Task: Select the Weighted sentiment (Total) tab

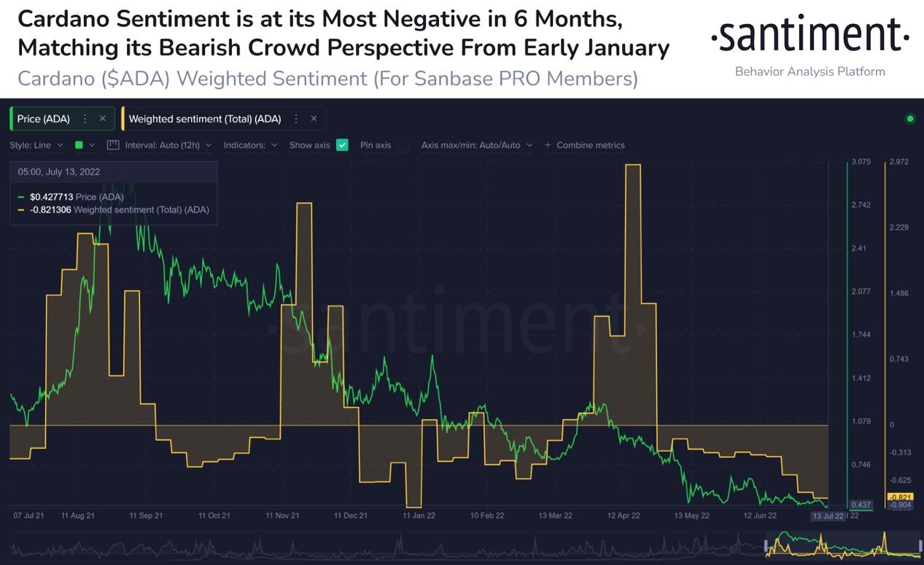Action: click(x=205, y=119)
